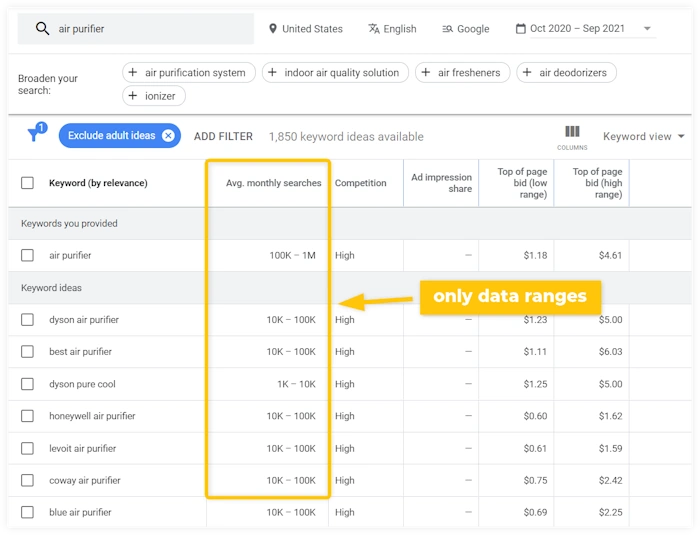Sort by Avg. monthly searches header

coord(274,183)
